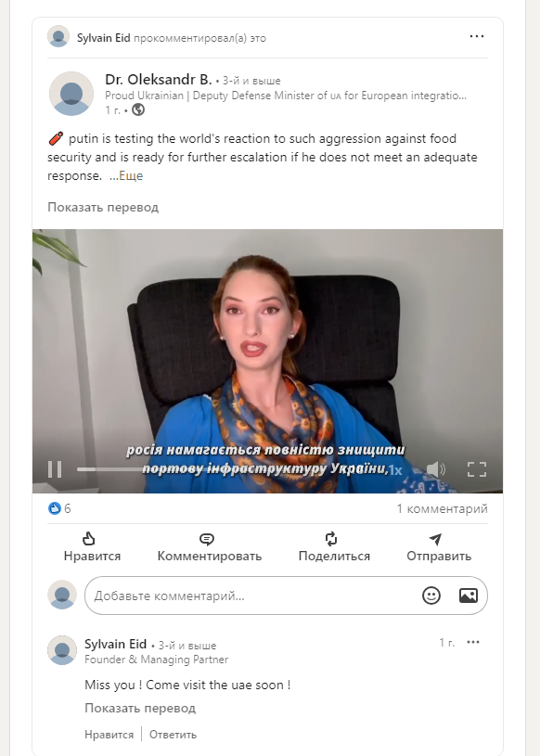The height and width of the screenshot is (756, 540).
Task: Change the 1x playback speed
Action: 395,470
